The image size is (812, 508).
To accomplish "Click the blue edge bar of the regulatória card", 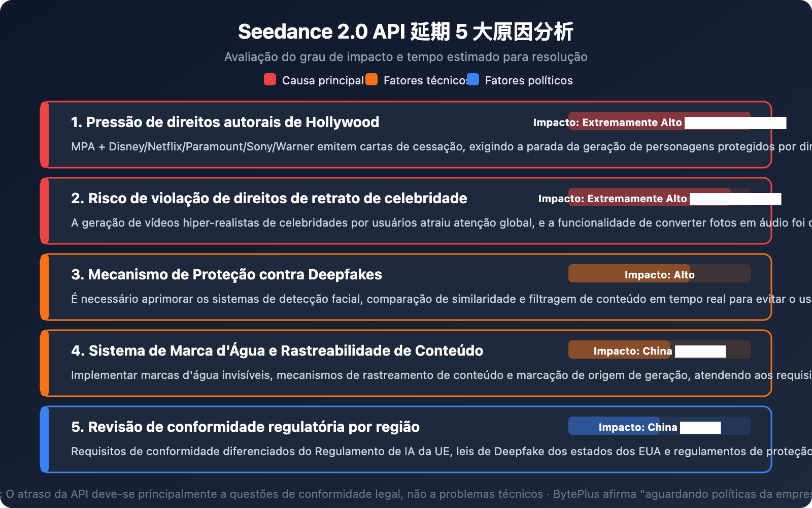I will coord(45,439).
